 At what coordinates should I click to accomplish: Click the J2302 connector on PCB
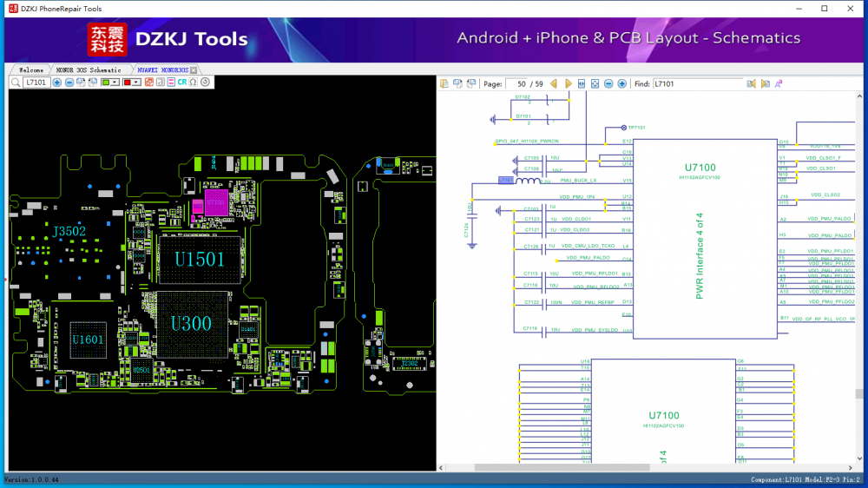click(x=410, y=363)
